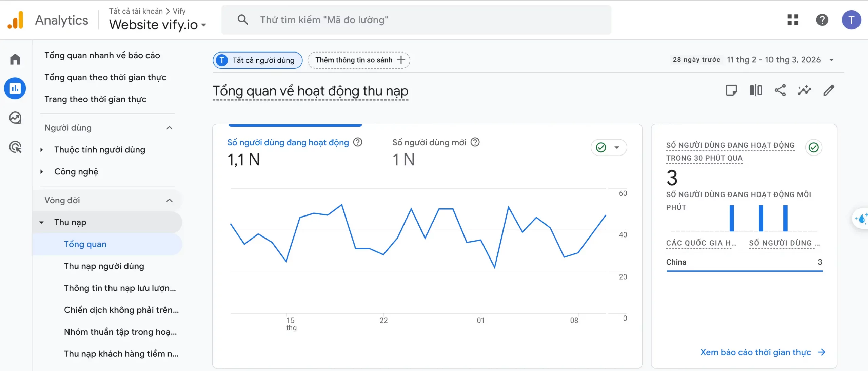Open 'Tổng quan nhanh về báo cáo'
This screenshot has width=868, height=371.
(102, 55)
